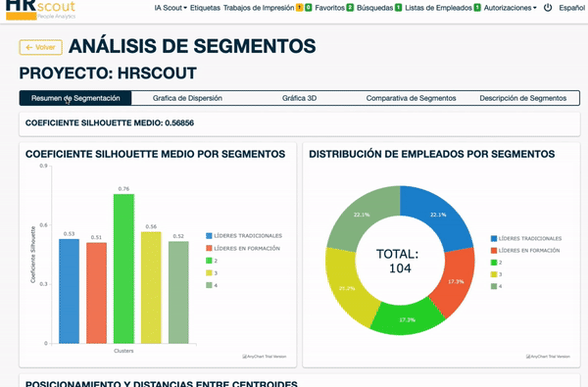This screenshot has height=387, width=588.
Task: Toggle Líderes en Formación in donut legend
Action: tap(525, 250)
